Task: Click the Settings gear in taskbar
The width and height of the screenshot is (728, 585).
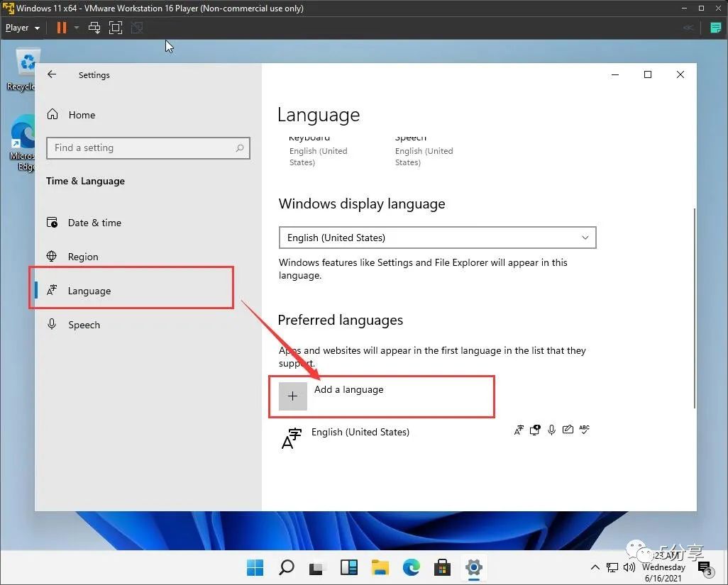Action: 473,567
